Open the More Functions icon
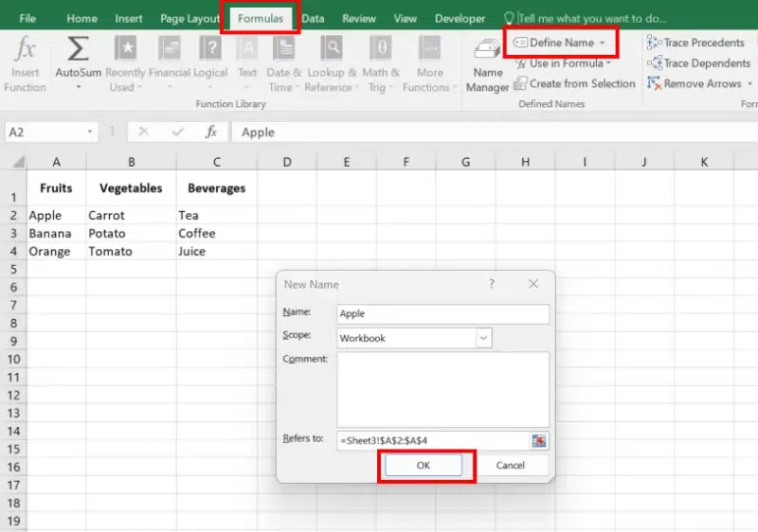The image size is (758, 532). [x=430, y=49]
